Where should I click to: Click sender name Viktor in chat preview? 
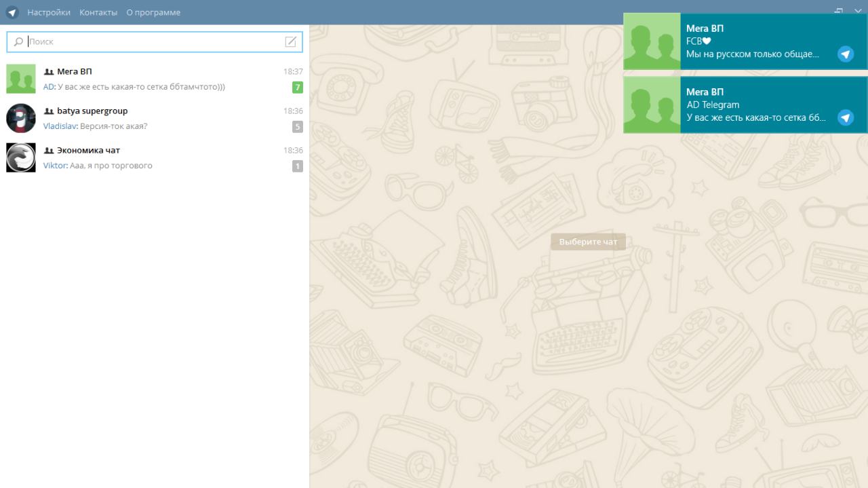(x=55, y=166)
